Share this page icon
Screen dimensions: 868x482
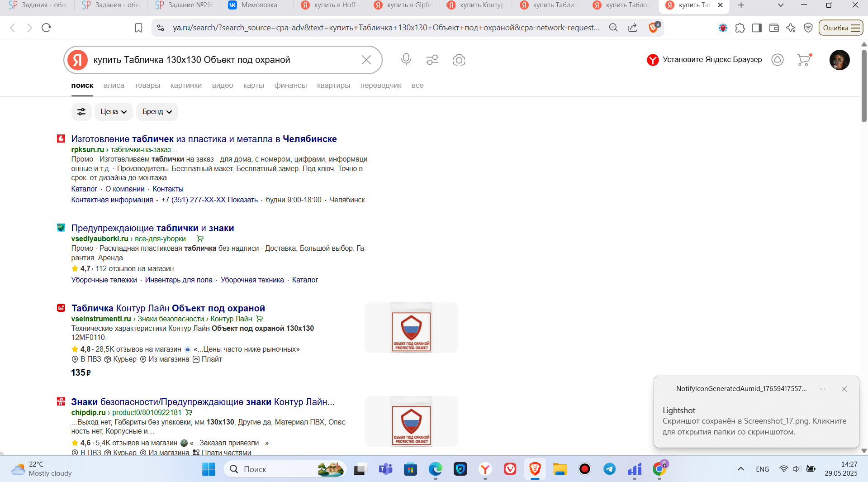[633, 28]
